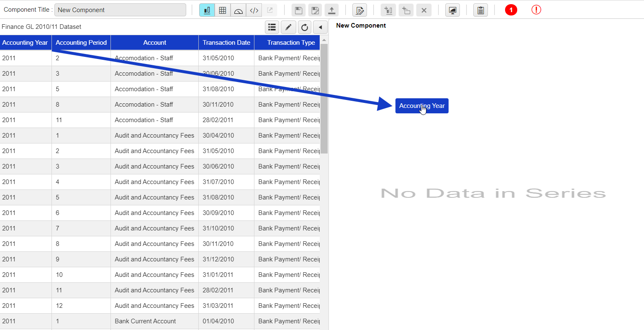Select the HTML code component type

(254, 10)
